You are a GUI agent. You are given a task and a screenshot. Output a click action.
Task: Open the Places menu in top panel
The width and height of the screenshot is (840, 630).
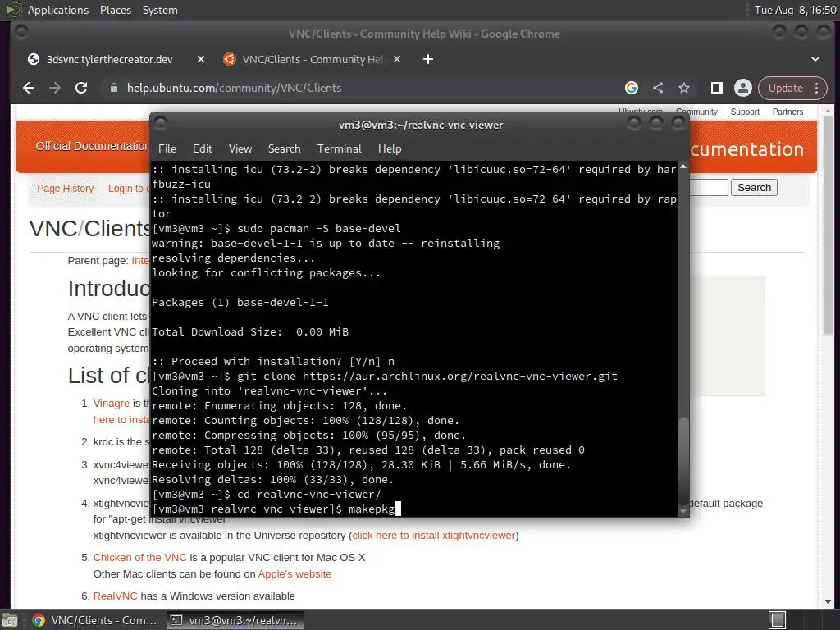coord(115,10)
